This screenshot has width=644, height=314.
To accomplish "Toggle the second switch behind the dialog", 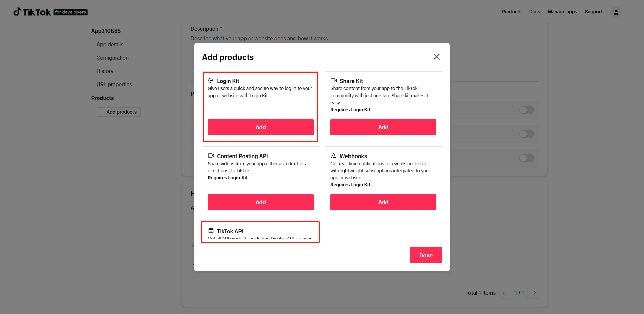I will point(526,134).
